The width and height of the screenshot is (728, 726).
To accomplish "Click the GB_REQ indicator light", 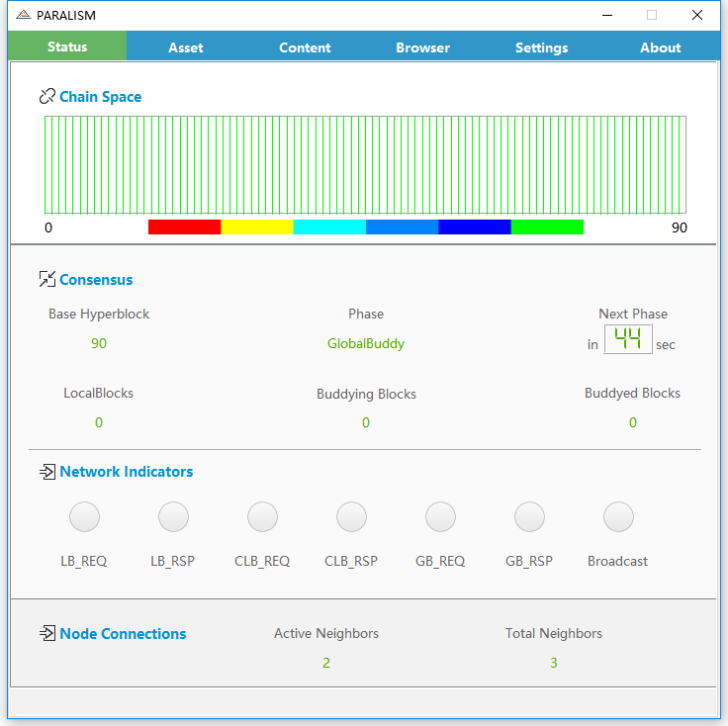I will coord(440,516).
